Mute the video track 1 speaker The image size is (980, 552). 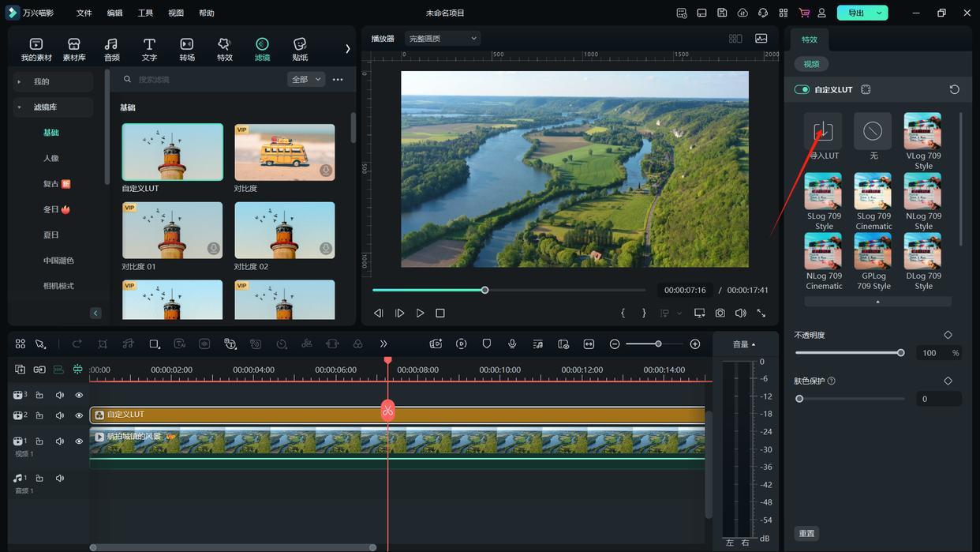click(x=59, y=441)
